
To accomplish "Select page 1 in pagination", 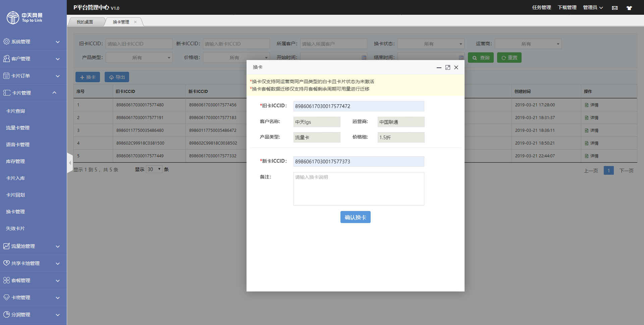I will [609, 170].
